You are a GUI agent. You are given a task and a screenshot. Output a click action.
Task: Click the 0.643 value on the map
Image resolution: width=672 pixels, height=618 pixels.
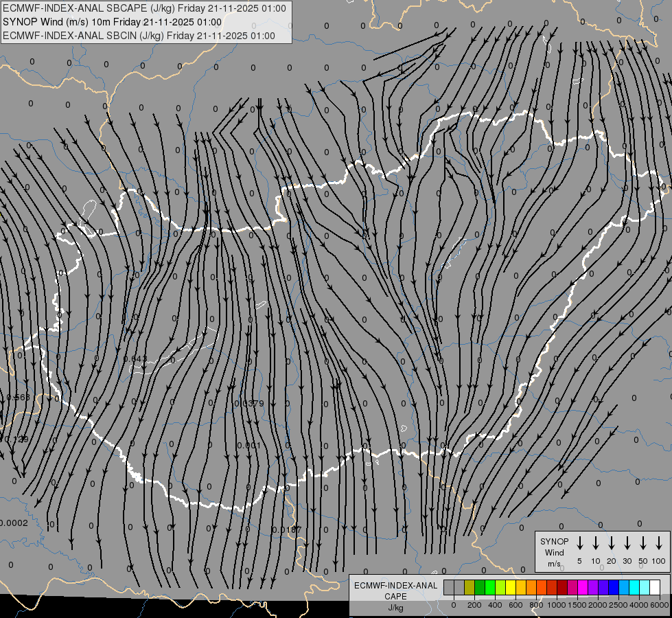pos(135,358)
